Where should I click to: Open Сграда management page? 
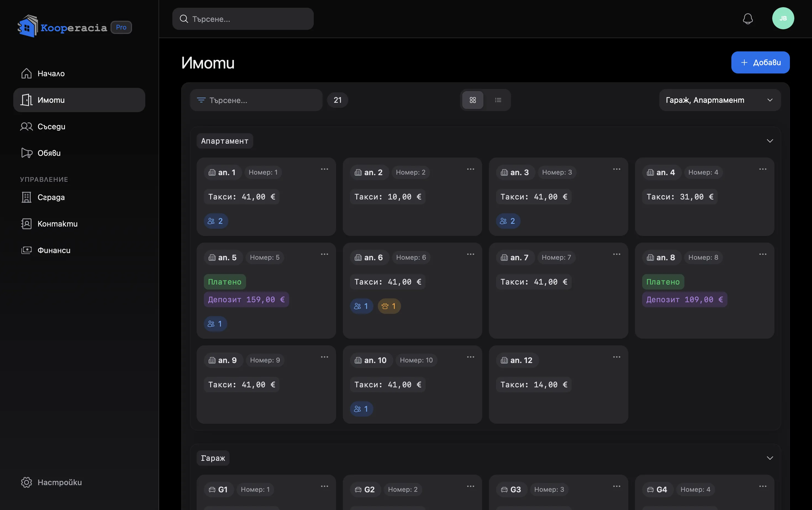(79, 197)
